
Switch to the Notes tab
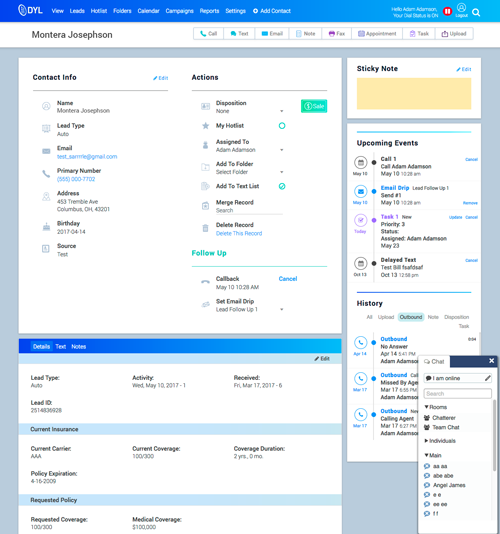pyautogui.click(x=79, y=347)
